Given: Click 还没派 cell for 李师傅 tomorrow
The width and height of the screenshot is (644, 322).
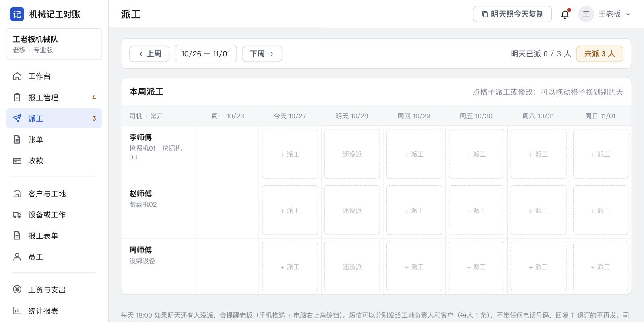Looking at the screenshot, I should pos(352,154).
